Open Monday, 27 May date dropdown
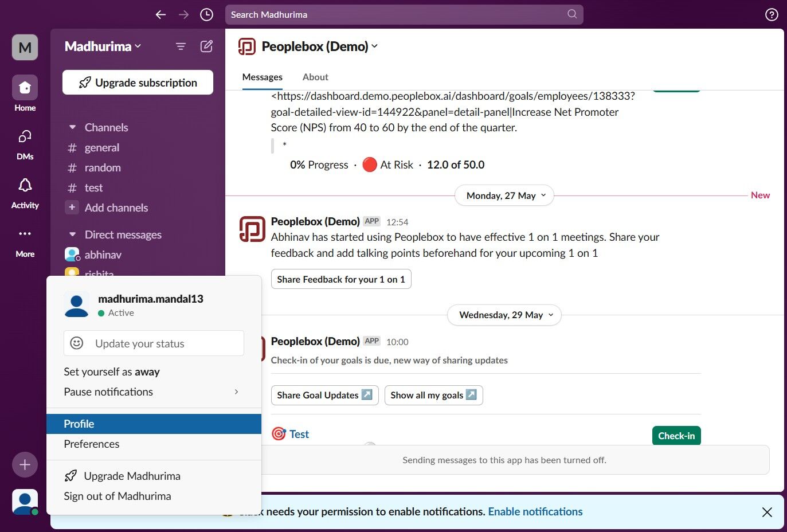 point(504,195)
